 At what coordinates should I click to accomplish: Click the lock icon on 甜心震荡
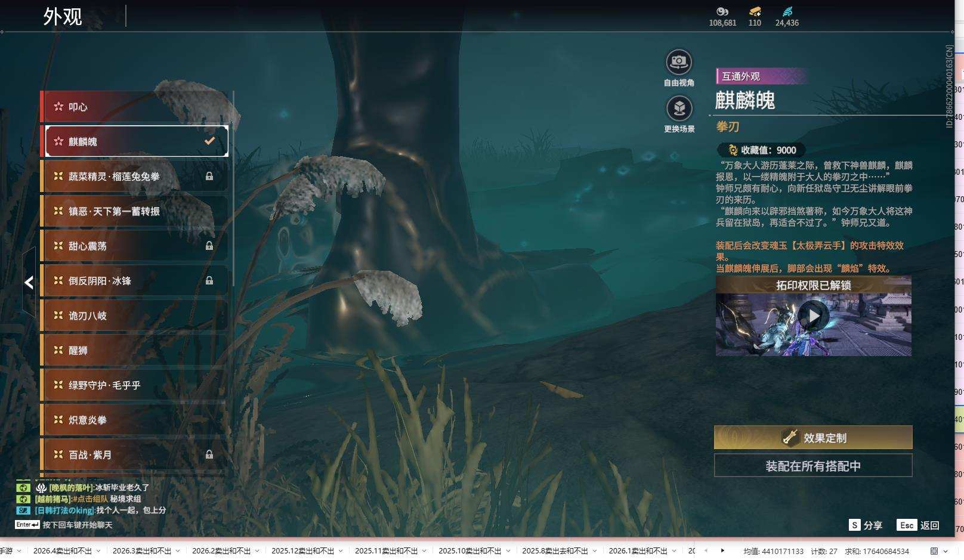[209, 246]
